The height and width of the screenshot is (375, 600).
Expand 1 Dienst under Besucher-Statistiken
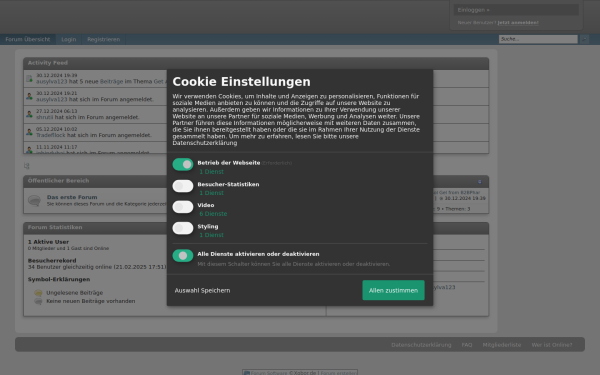(211, 193)
